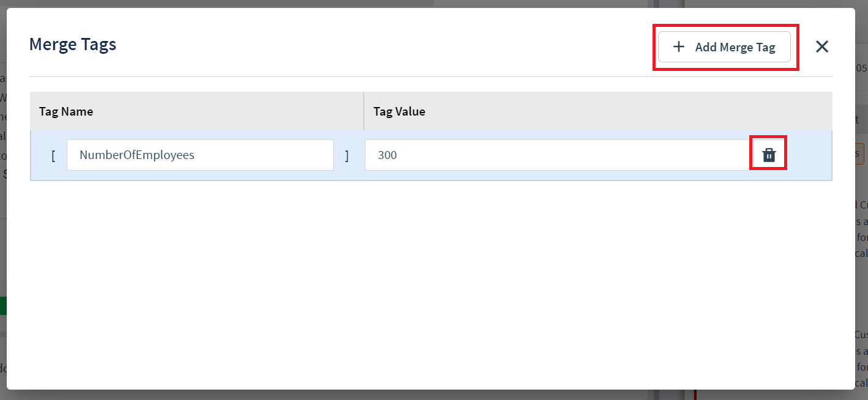This screenshot has width=868, height=400.
Task: Click the Merge Tags dialog title
Action: [72, 44]
